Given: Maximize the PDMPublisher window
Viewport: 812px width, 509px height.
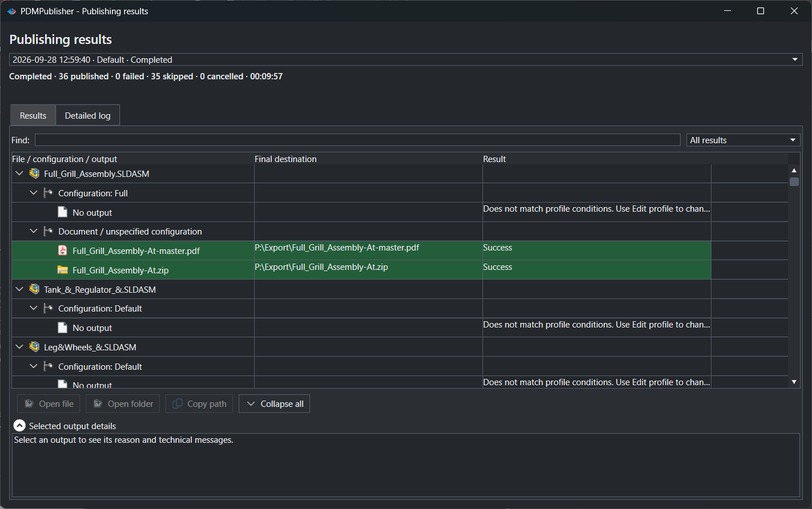Looking at the screenshot, I should 761,11.
